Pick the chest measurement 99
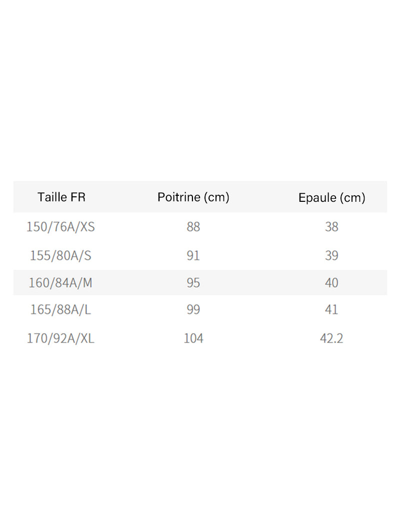This screenshot has width=400, height=532. (x=193, y=310)
